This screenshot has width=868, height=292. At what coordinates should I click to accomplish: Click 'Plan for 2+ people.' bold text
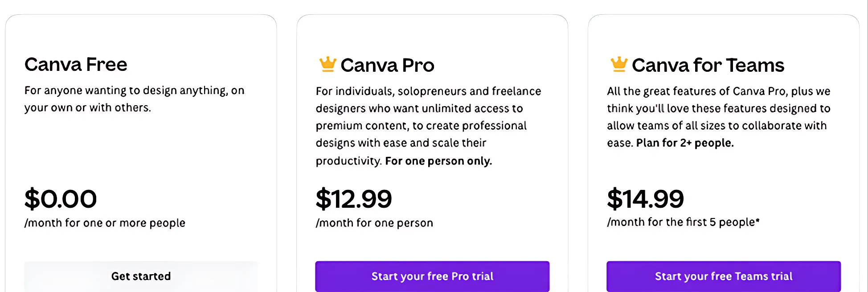(684, 143)
